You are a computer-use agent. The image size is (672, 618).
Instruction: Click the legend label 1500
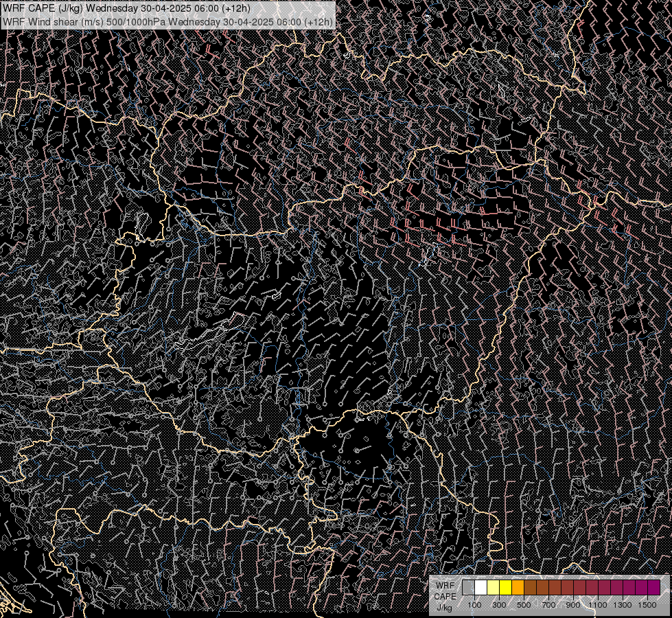tap(647, 605)
